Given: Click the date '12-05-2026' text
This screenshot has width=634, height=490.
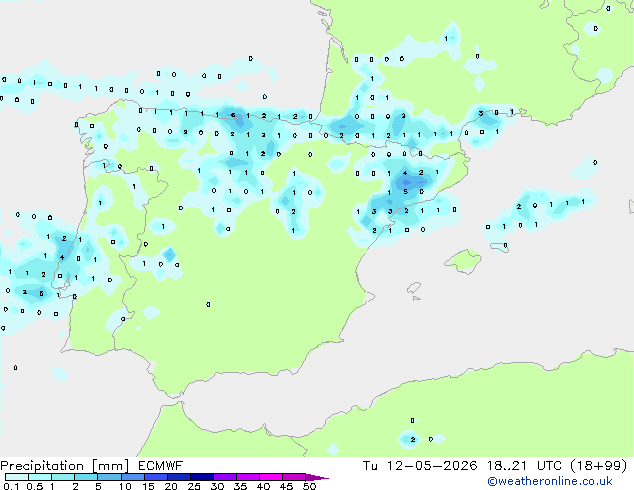Looking at the screenshot, I should 432,466.
